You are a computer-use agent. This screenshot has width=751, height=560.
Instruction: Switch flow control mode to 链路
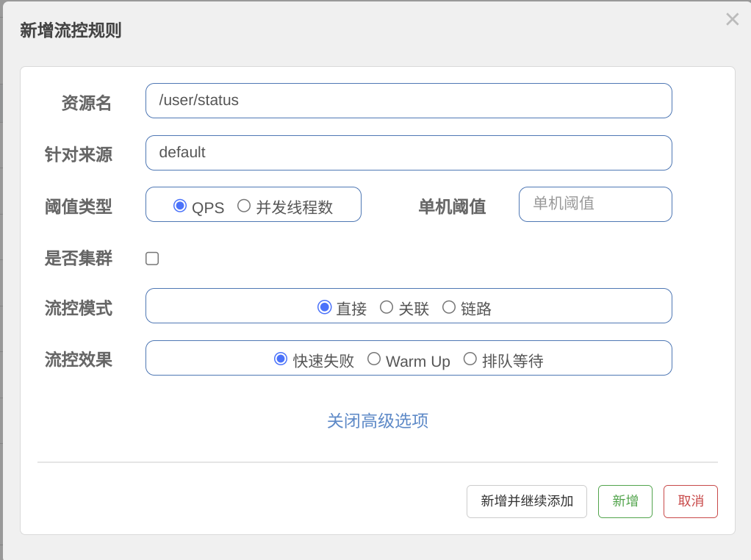pyautogui.click(x=449, y=307)
